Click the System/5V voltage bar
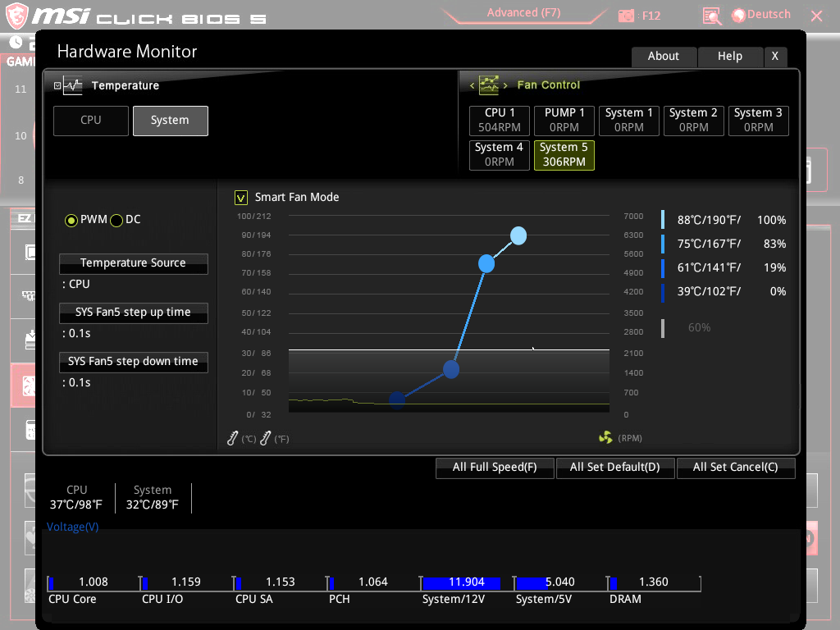 [559, 583]
